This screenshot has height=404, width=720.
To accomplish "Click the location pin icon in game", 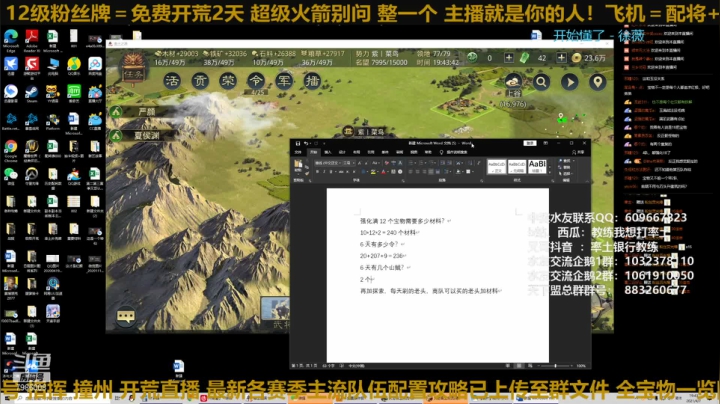I will pos(597,82).
